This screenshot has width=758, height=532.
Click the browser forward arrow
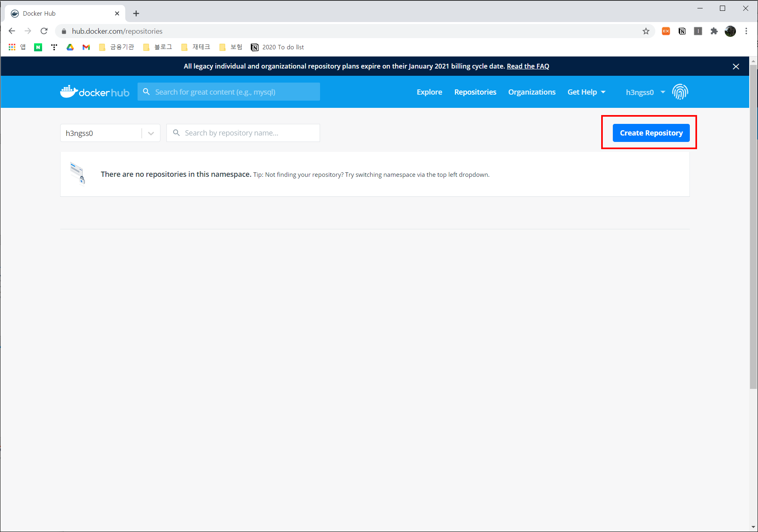click(x=28, y=31)
